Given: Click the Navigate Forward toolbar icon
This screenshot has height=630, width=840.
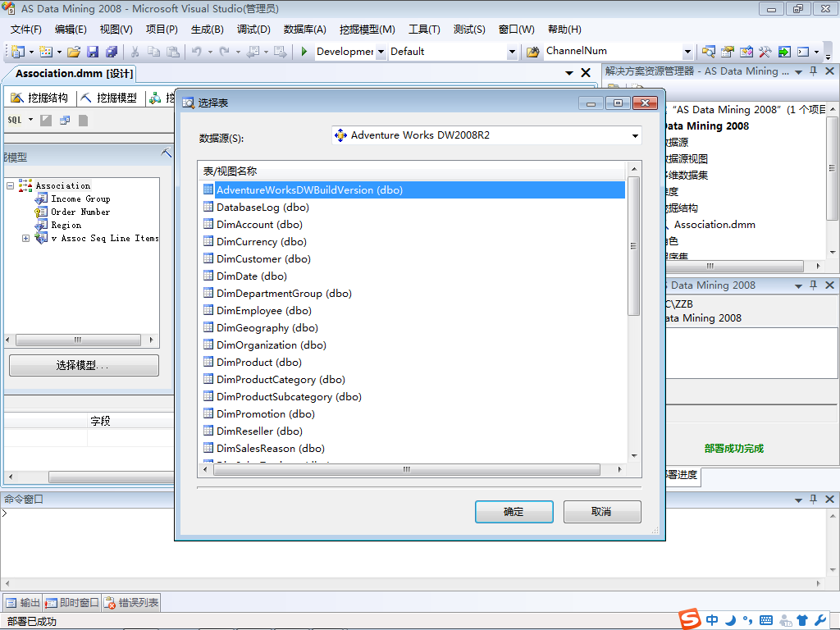Looking at the screenshot, I should tap(281, 52).
